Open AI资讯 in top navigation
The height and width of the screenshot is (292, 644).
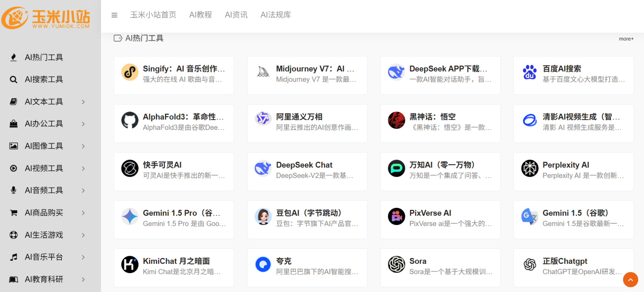(x=236, y=15)
